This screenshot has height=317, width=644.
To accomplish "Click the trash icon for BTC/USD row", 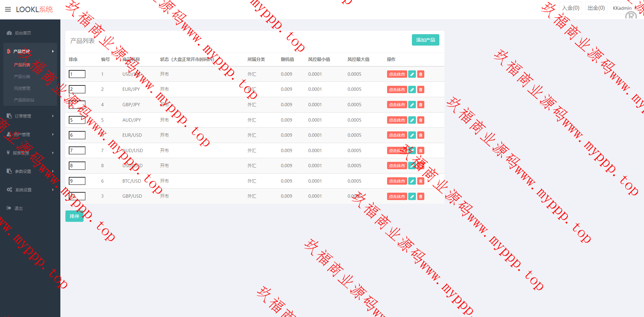I will click(x=421, y=181).
